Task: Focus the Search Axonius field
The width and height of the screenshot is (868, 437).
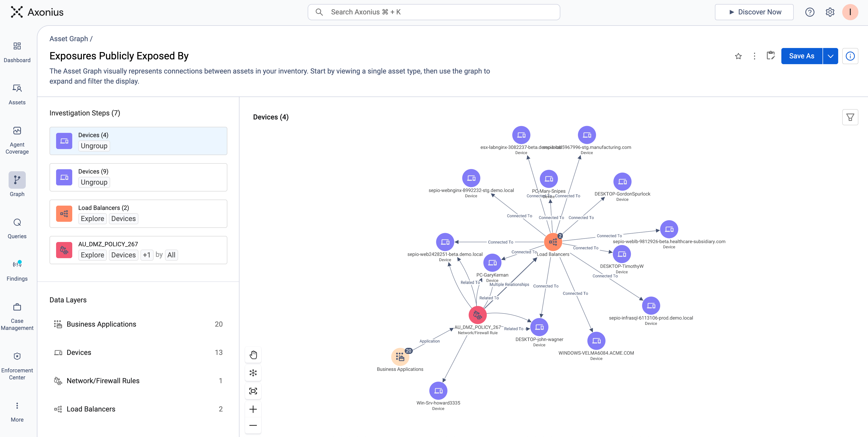Action: 434,12
